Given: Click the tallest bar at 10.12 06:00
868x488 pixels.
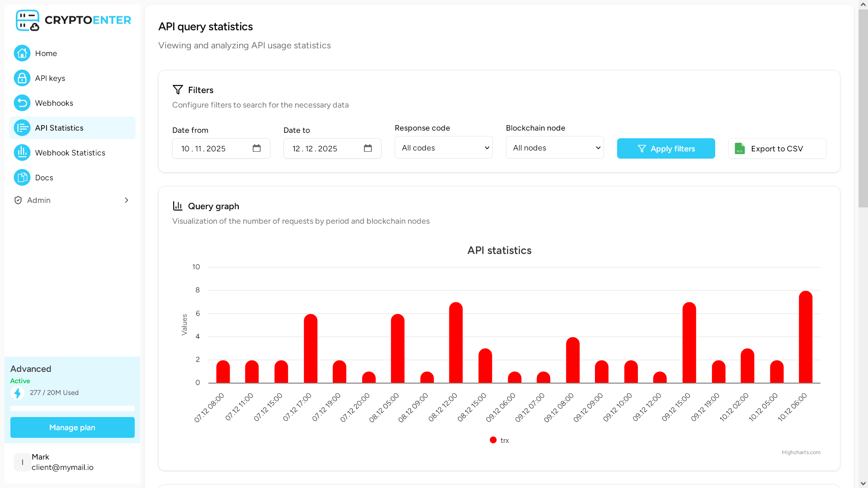Looking at the screenshot, I should [806, 338].
